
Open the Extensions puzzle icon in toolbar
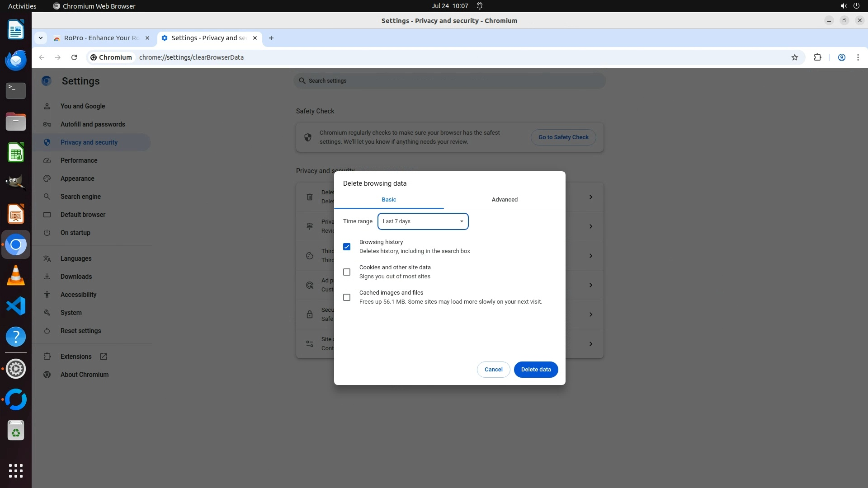817,57
